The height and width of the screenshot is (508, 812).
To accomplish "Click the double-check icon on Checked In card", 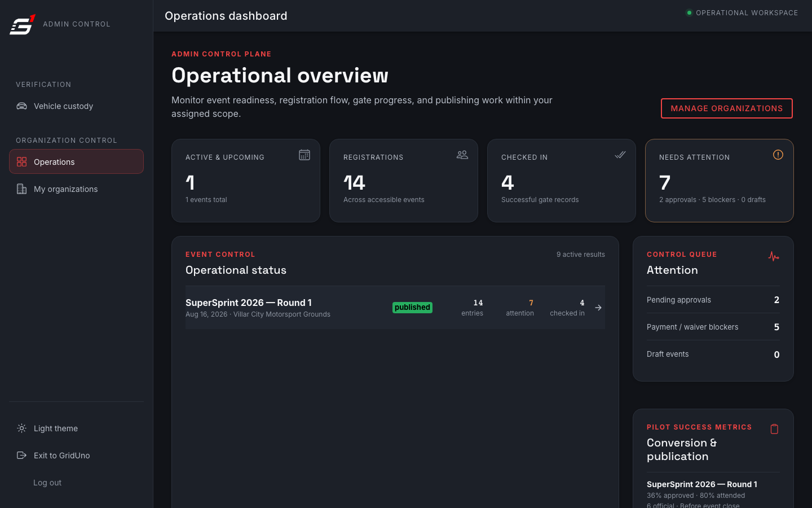I will pyautogui.click(x=620, y=155).
